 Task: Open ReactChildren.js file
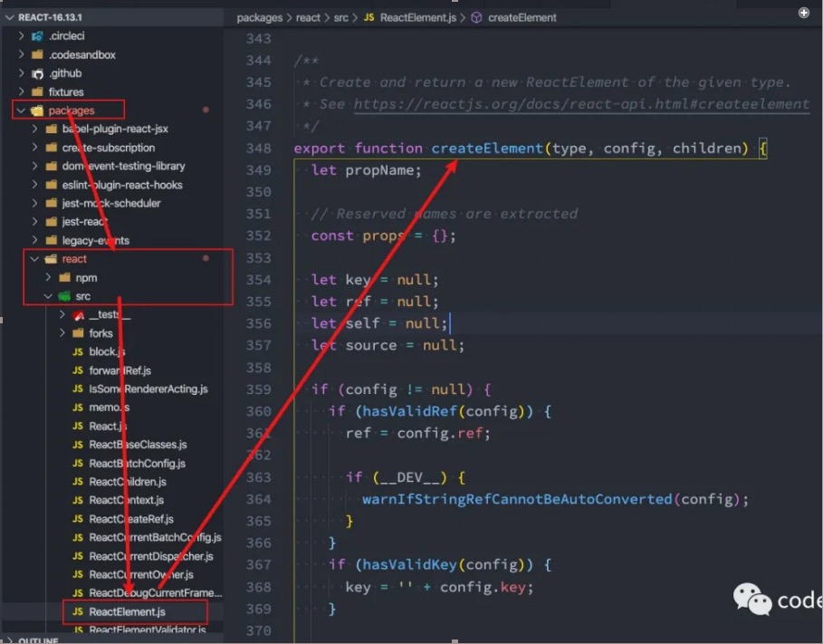point(120,482)
